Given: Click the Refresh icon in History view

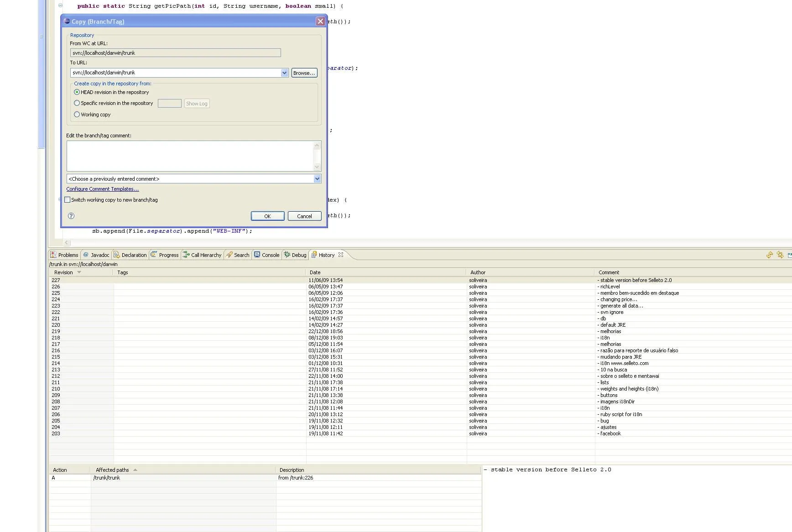Looking at the screenshot, I should pyautogui.click(x=770, y=255).
